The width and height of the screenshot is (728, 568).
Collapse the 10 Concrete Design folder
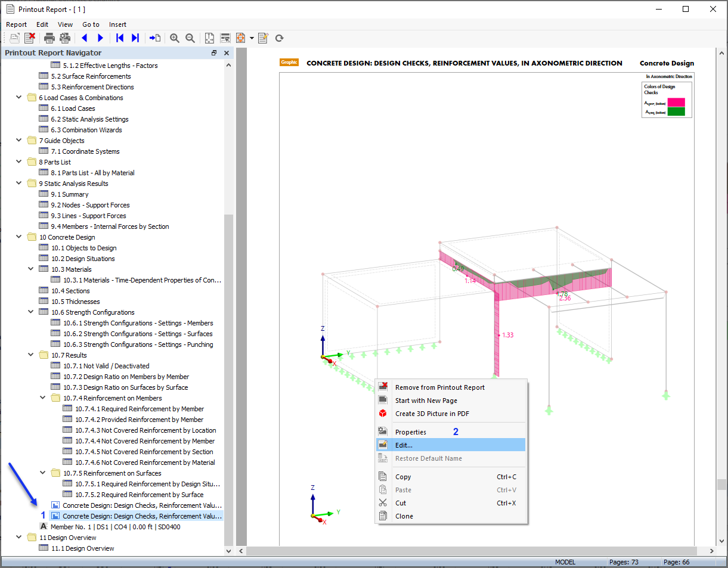20,237
